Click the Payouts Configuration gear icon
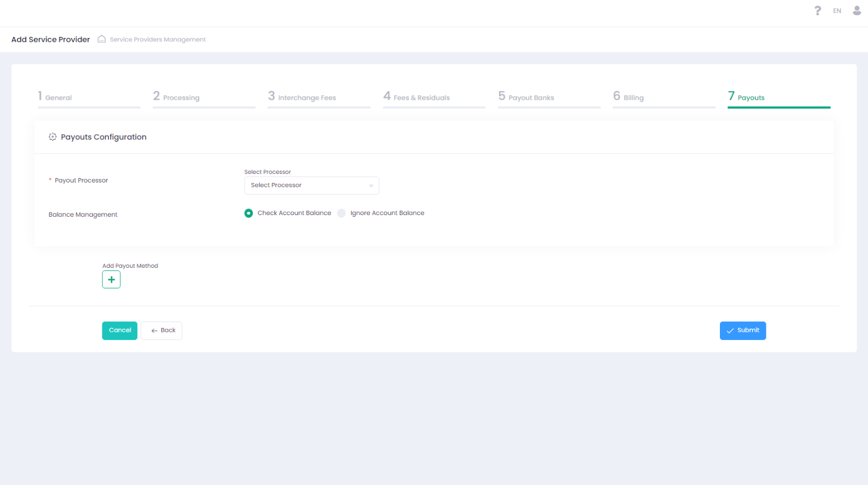 53,137
